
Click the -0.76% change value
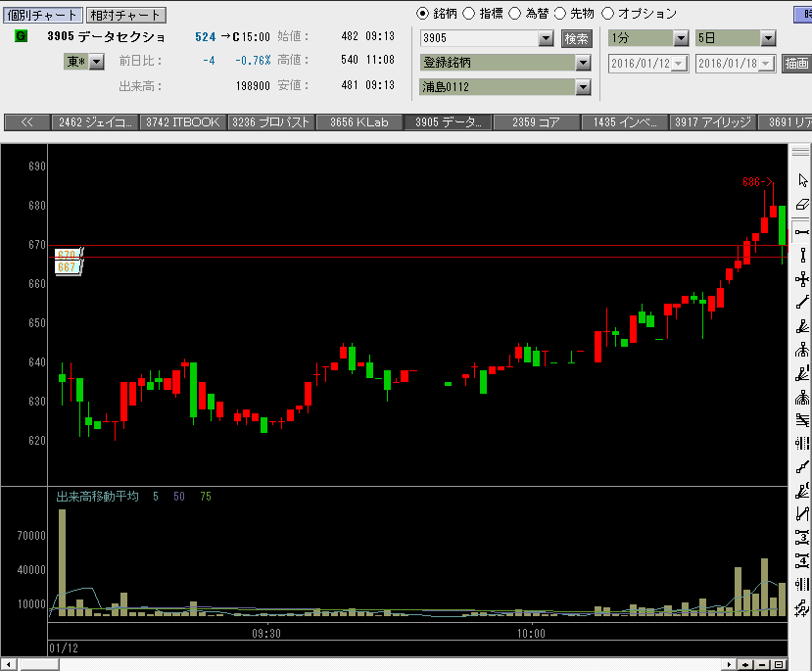coord(253,61)
